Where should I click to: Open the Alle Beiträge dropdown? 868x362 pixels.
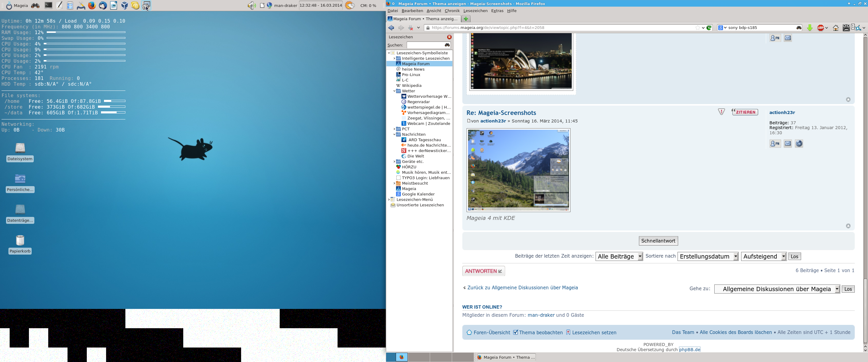tap(619, 256)
